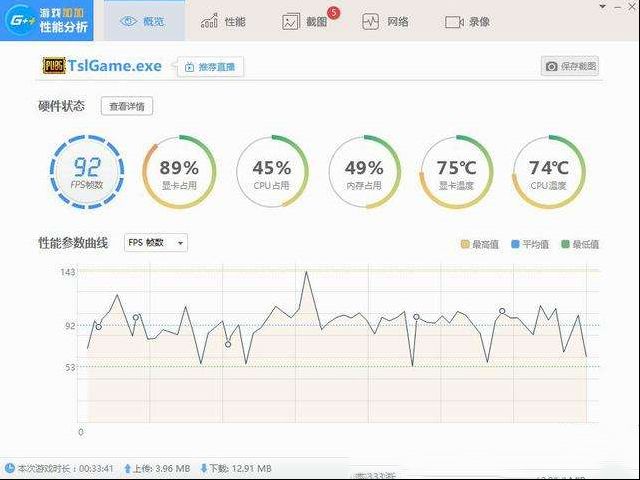Open the 录像 recording tab
640x480 pixels.
(x=467, y=22)
